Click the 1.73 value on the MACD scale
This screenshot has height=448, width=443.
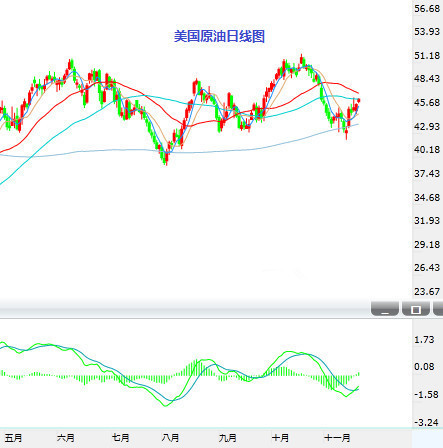click(424, 340)
